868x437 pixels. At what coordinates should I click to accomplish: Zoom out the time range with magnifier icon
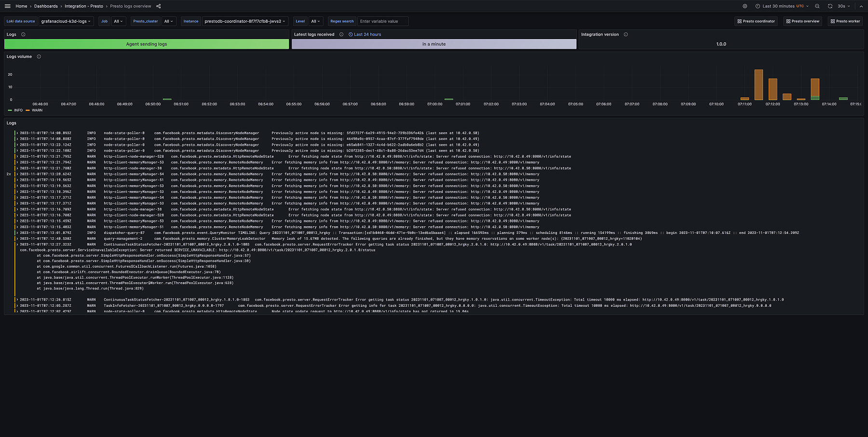coord(817,6)
